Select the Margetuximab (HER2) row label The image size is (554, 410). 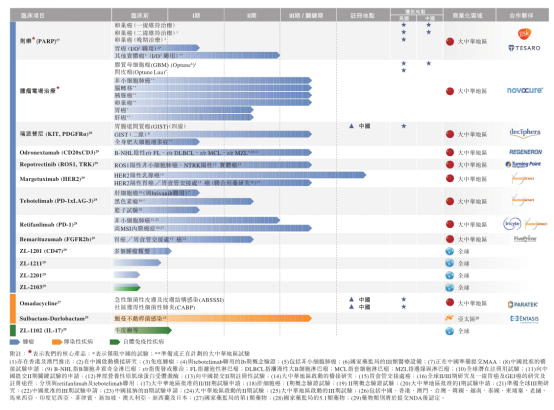click(52, 179)
